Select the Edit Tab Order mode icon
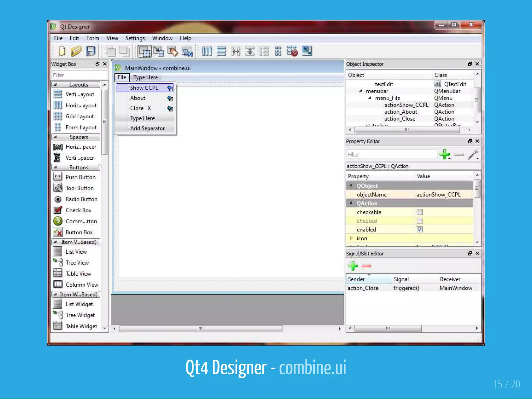The height and width of the screenshot is (399, 532). point(187,51)
